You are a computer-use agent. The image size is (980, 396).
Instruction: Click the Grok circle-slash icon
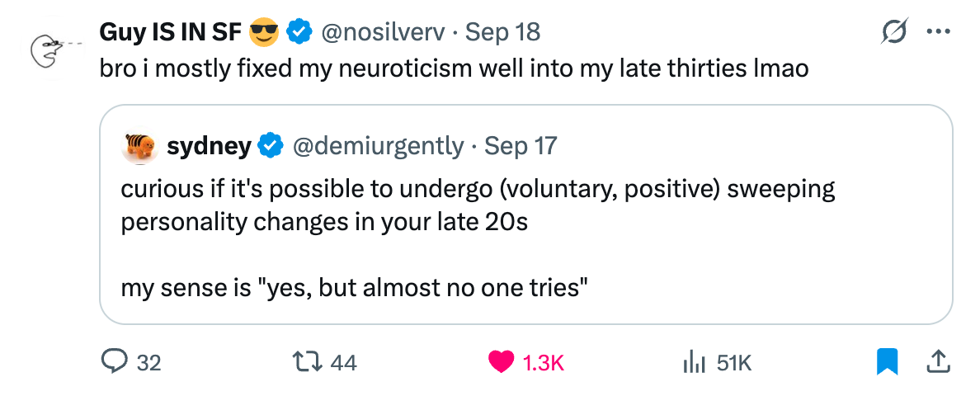pyautogui.click(x=894, y=33)
